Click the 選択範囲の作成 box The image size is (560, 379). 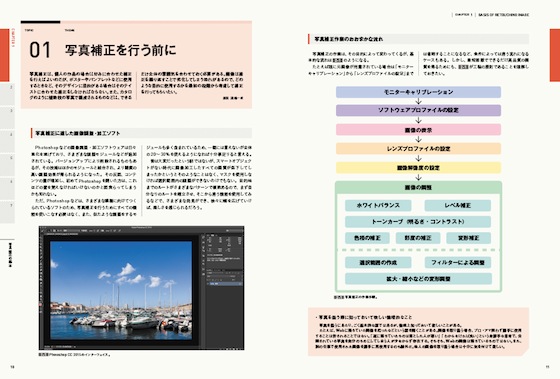pos(378,263)
